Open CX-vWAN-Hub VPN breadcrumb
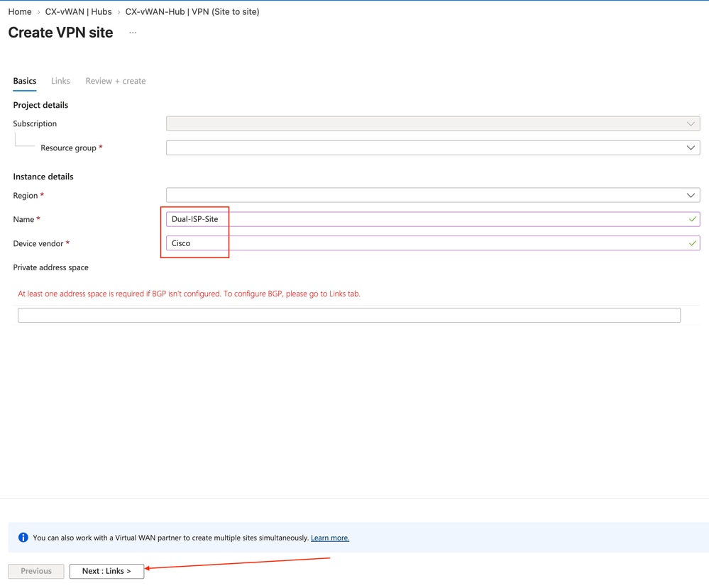 pyautogui.click(x=192, y=12)
